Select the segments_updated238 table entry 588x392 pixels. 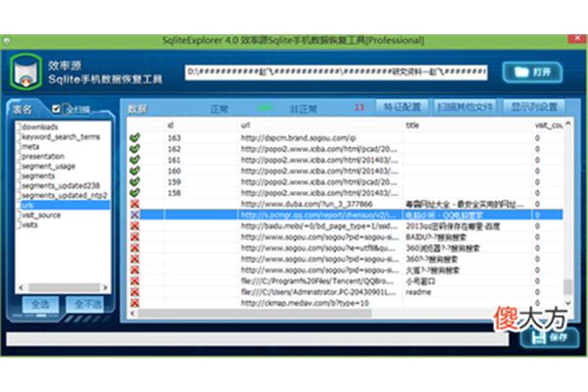point(61,185)
